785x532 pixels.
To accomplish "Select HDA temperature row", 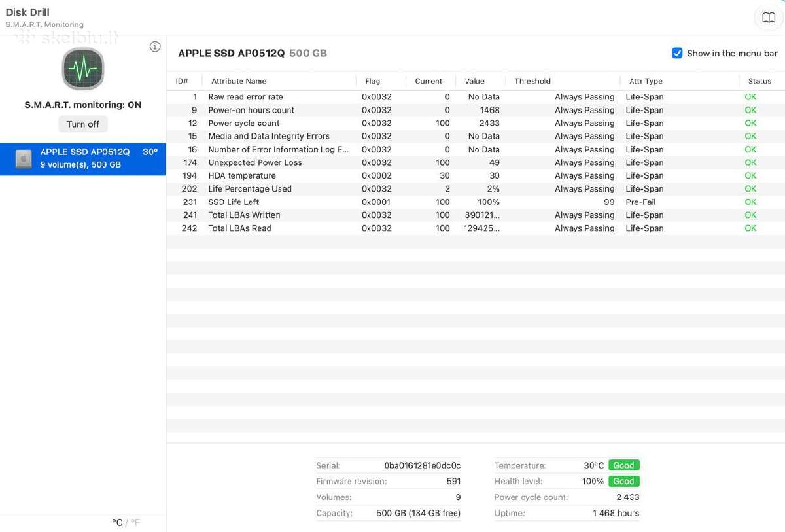I will click(x=476, y=175).
